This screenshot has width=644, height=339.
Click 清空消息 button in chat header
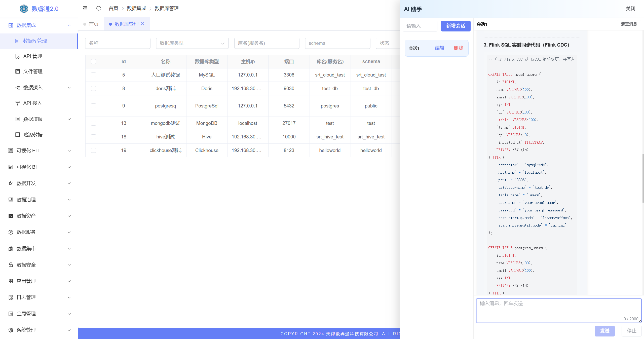(628, 24)
